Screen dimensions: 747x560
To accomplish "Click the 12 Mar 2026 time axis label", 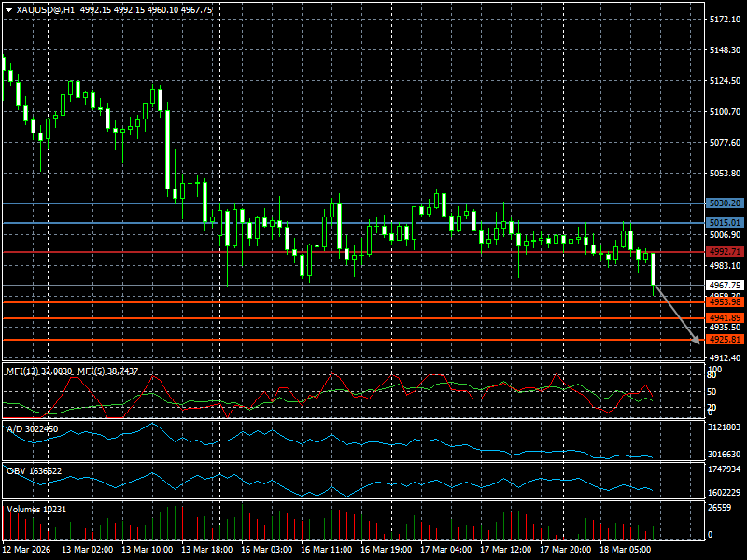I will (x=28, y=550).
